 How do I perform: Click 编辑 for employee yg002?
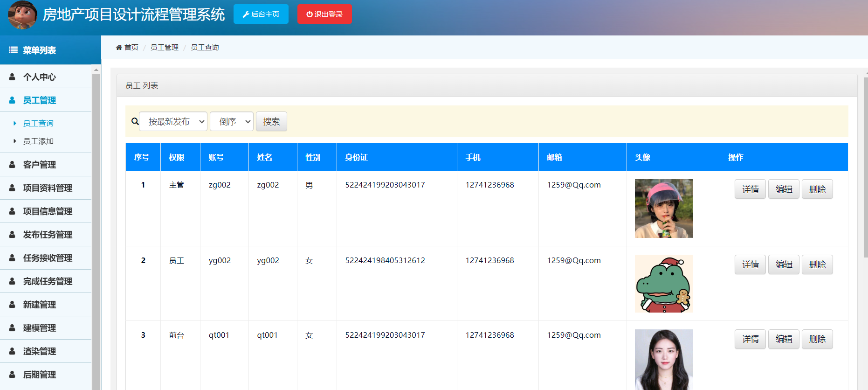[x=784, y=265]
